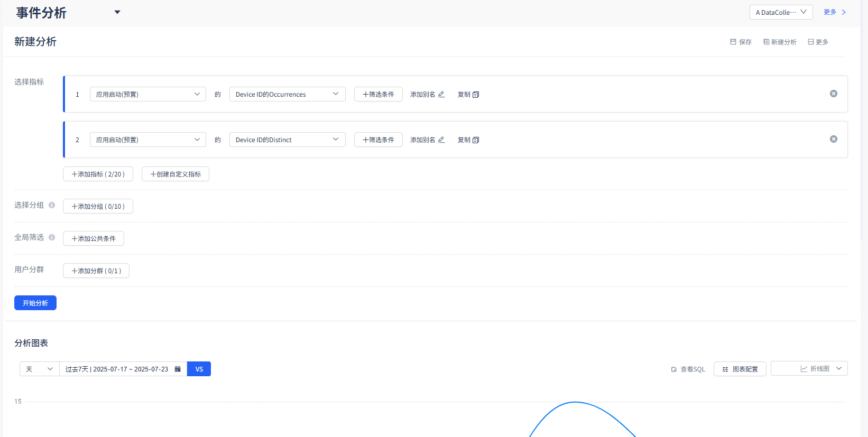This screenshot has width=868, height=437.
Task: Click the 选择指标 label
Action: (29, 82)
